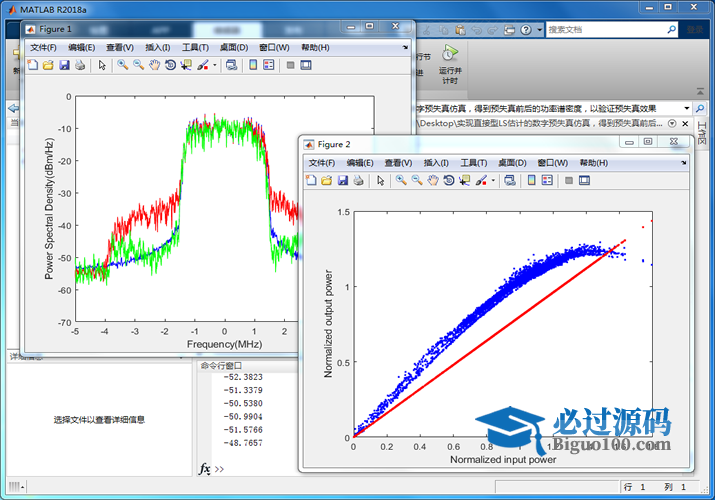The width and height of the screenshot is (715, 500).
Task: Print figure icon in Figure 1 toolbar
Action: [x=80, y=65]
